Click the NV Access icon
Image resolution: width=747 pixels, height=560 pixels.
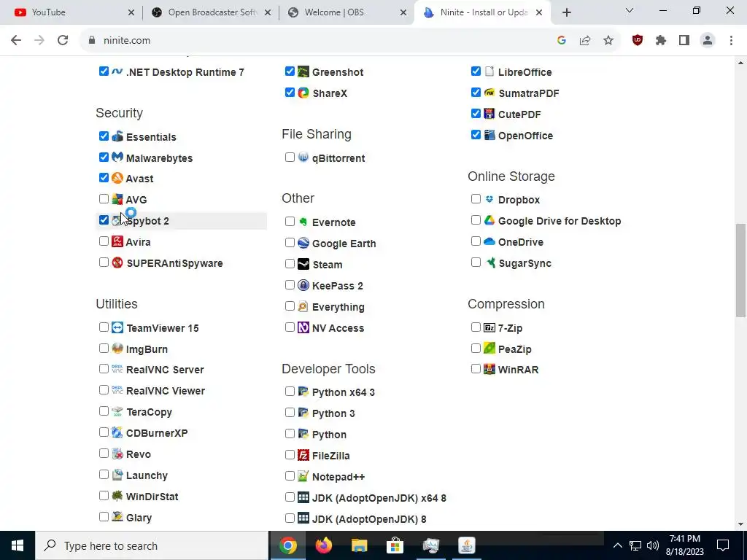[303, 327]
